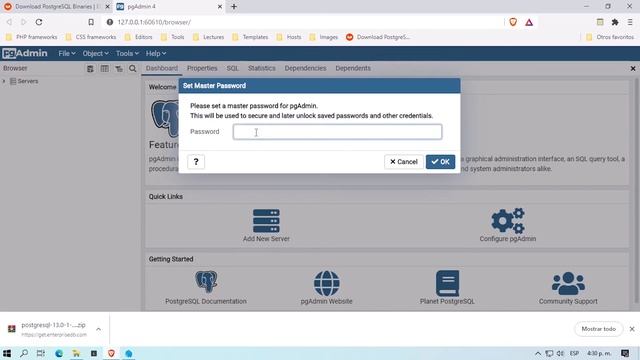
Task: Open the Community Support people icon
Action: (x=568, y=283)
